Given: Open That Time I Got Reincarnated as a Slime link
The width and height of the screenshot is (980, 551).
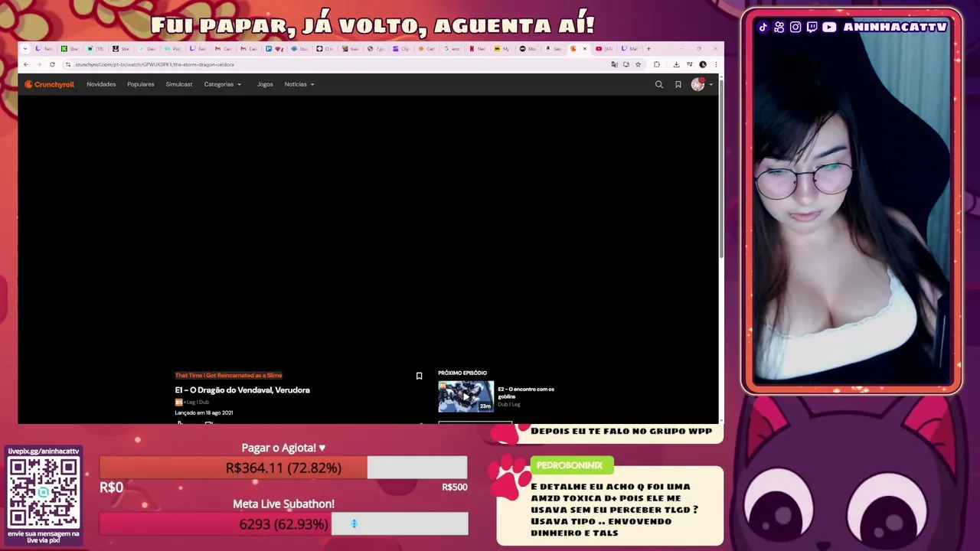Looking at the screenshot, I should pos(228,375).
